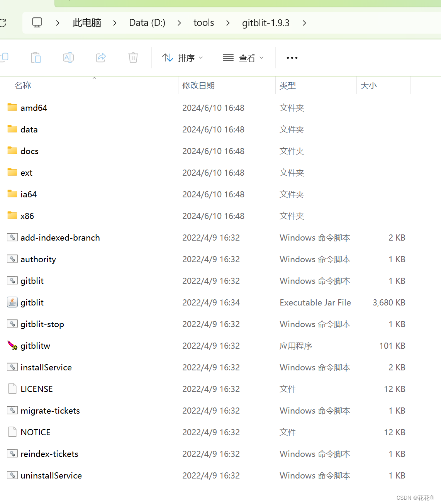Click the 2022/4/9 16:34 date cell
The image size is (441, 504).
[x=211, y=302]
